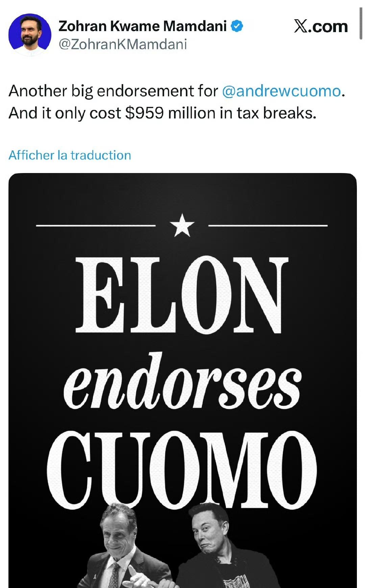Click the line left of the star
Screen dimensions: 365x588
(x=95, y=225)
